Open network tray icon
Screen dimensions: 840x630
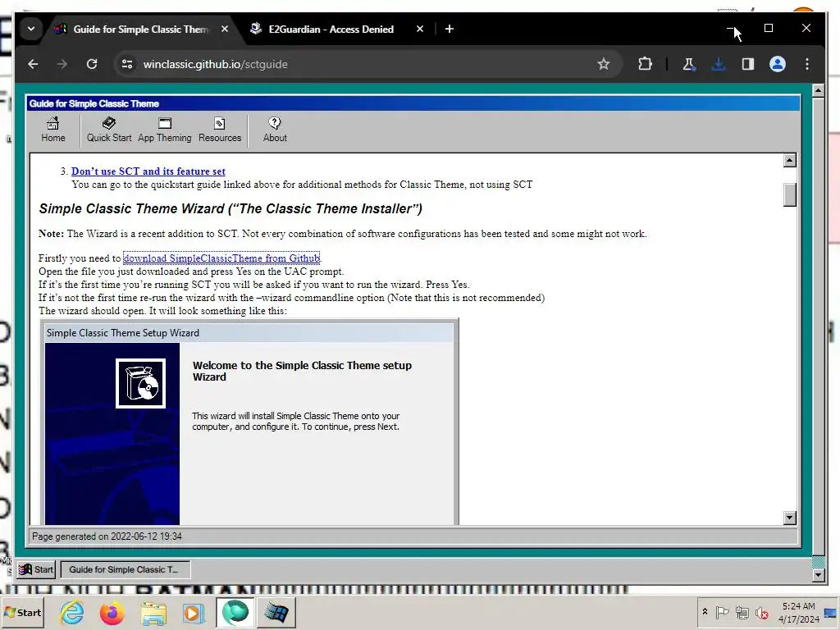(742, 612)
